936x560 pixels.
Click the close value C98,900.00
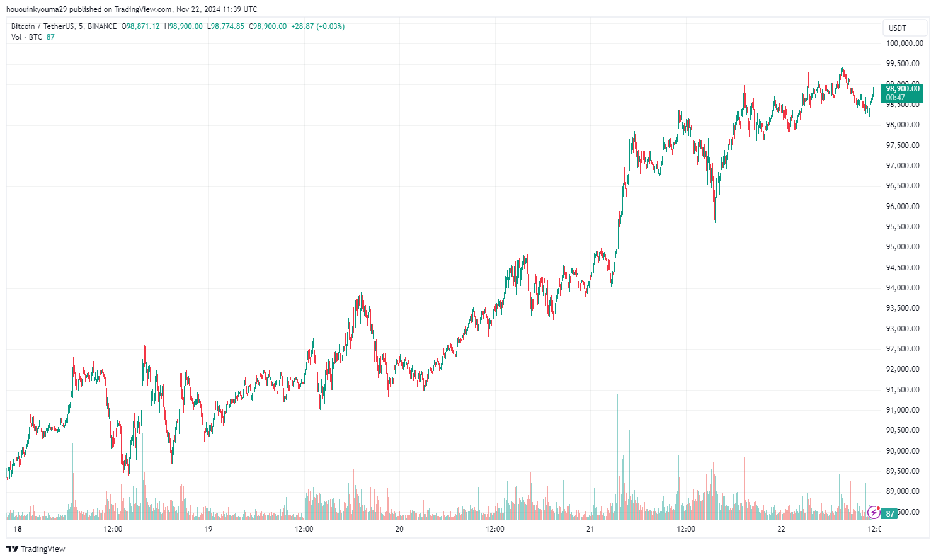tap(268, 26)
